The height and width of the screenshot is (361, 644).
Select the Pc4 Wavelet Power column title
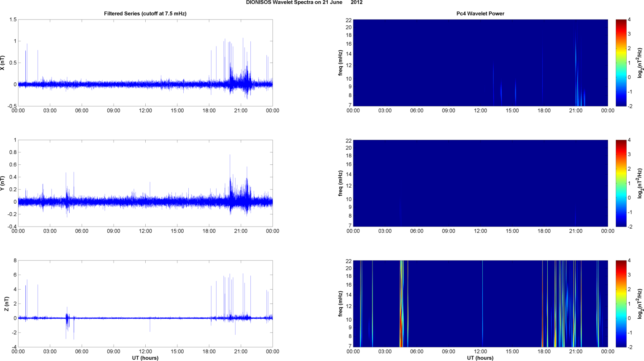tap(480, 14)
